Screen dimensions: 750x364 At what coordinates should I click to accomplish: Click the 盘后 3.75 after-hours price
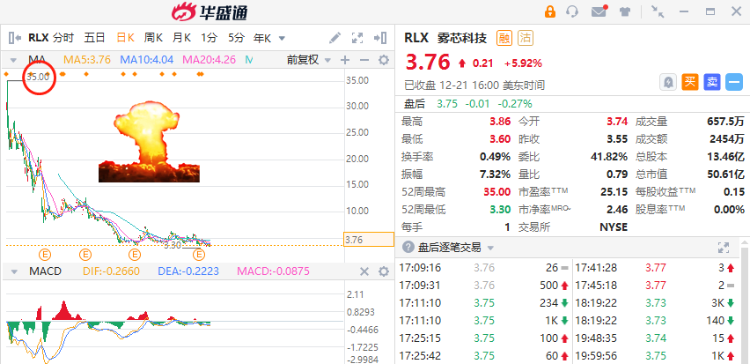[447, 104]
